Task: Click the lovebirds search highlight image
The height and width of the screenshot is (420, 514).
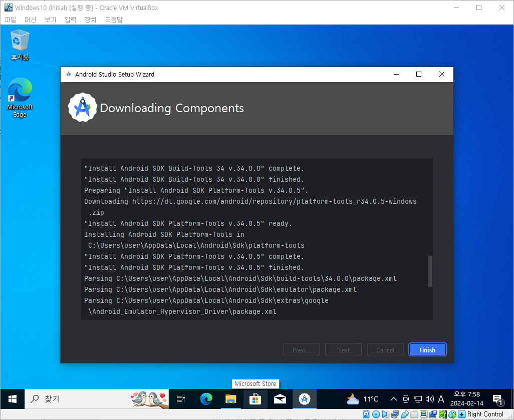Action: click(x=149, y=399)
